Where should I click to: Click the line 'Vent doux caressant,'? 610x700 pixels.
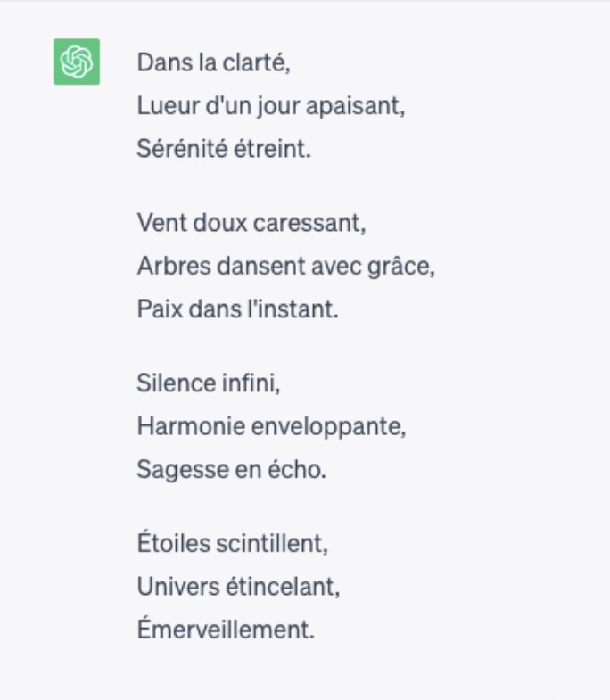point(251,223)
